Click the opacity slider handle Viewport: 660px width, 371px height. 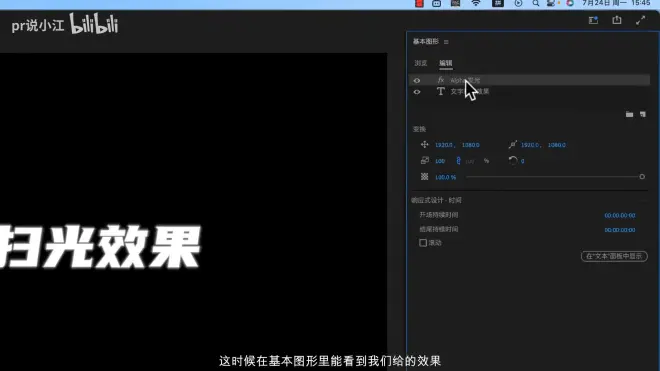tap(642, 177)
